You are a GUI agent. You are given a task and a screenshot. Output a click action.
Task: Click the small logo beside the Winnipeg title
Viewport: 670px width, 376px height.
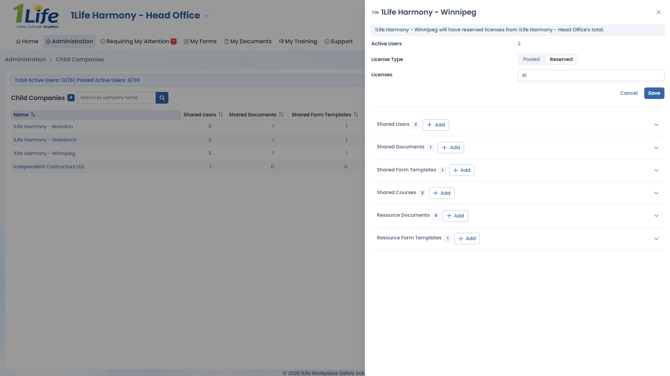pos(375,12)
